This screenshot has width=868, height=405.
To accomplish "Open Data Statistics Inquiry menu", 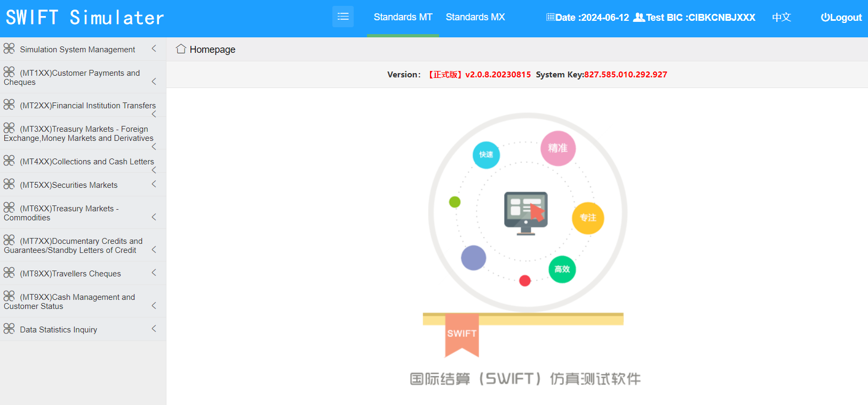I will 83,329.
